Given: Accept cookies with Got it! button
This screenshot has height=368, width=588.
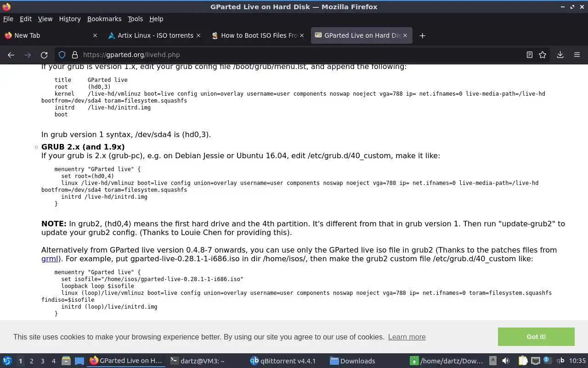Looking at the screenshot, I should tap(536, 337).
